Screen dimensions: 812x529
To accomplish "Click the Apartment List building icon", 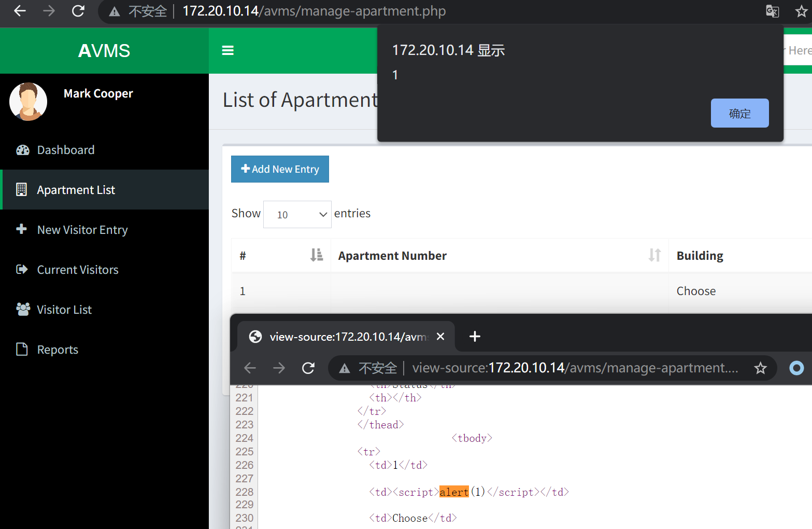I will (x=21, y=189).
